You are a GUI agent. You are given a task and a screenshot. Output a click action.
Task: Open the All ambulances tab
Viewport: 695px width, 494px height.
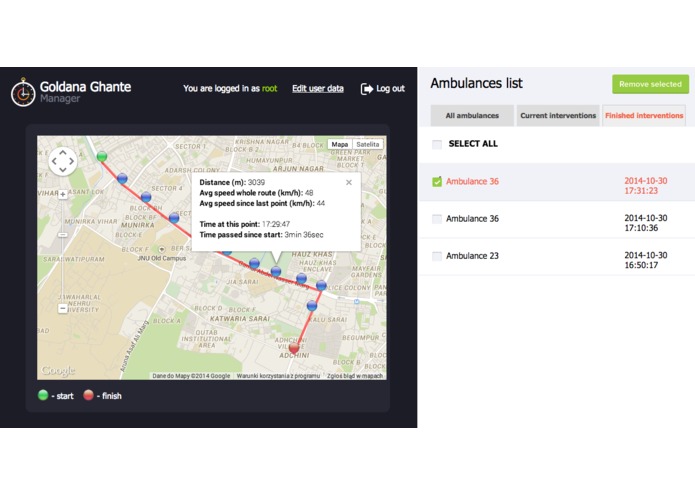472,116
